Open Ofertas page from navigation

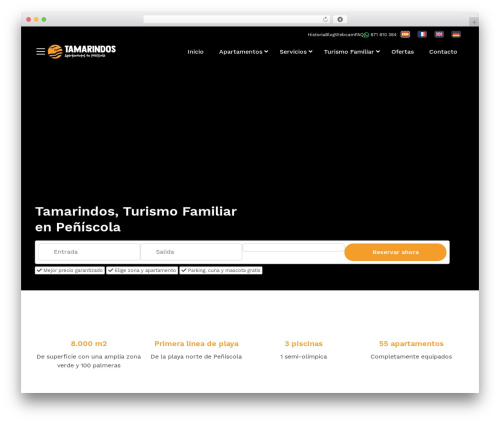[402, 52]
